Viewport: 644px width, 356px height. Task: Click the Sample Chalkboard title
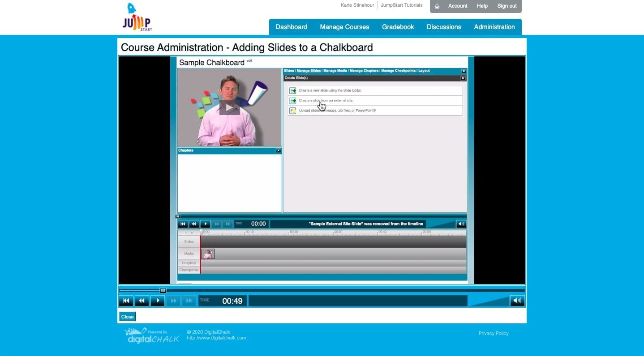pos(212,63)
